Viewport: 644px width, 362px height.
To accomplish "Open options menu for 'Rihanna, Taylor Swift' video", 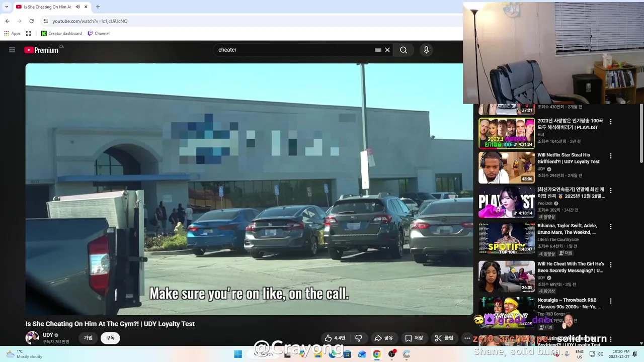I will (611, 227).
